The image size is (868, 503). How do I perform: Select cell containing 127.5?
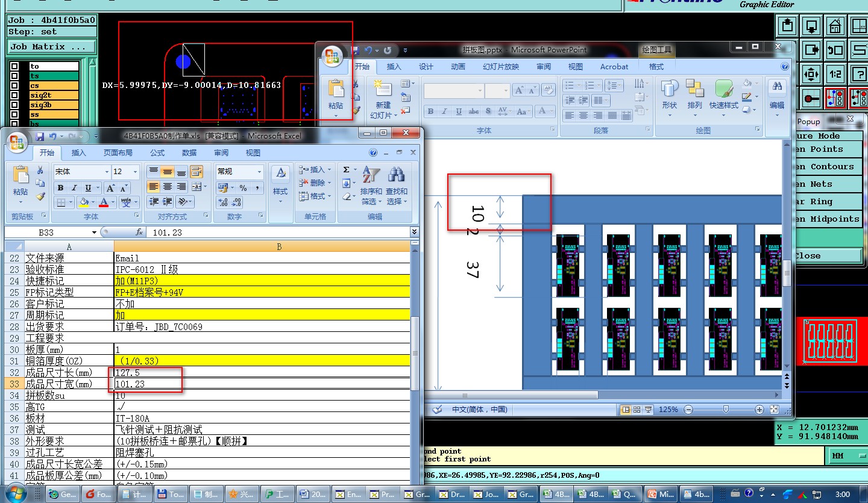pos(262,372)
